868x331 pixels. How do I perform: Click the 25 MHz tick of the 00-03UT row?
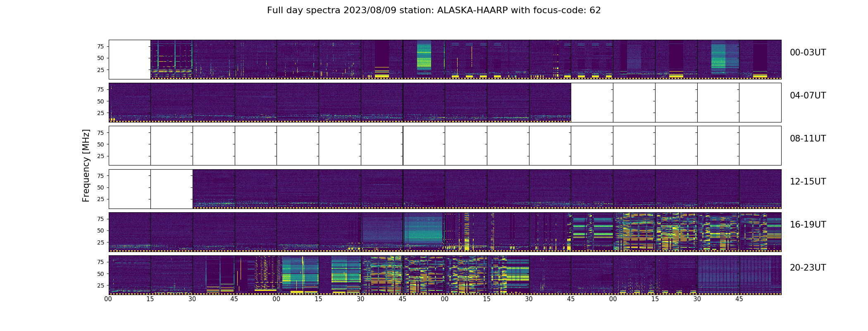coord(100,70)
